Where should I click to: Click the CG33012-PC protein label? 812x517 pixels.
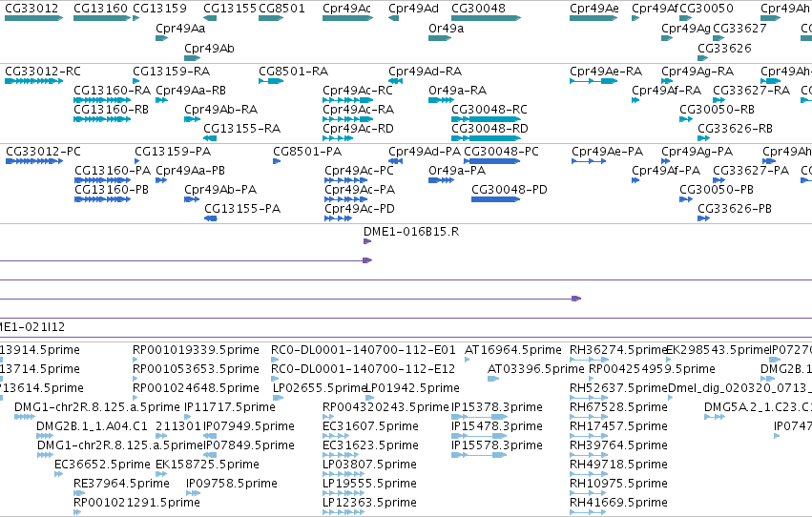[x=44, y=152]
